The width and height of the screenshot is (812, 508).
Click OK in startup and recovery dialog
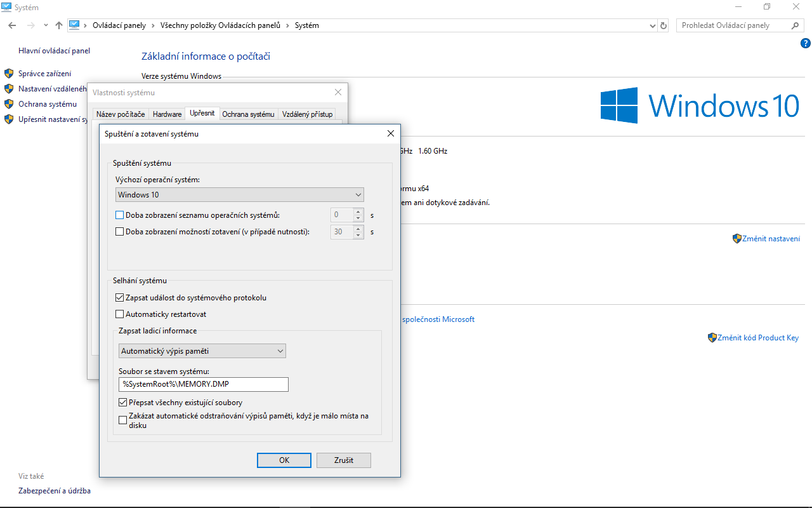tap(284, 460)
